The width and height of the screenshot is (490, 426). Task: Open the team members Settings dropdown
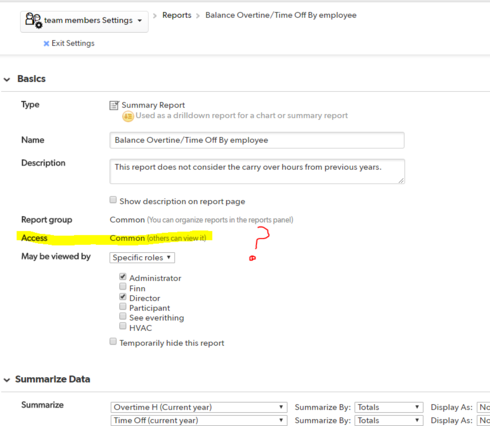[x=84, y=21]
